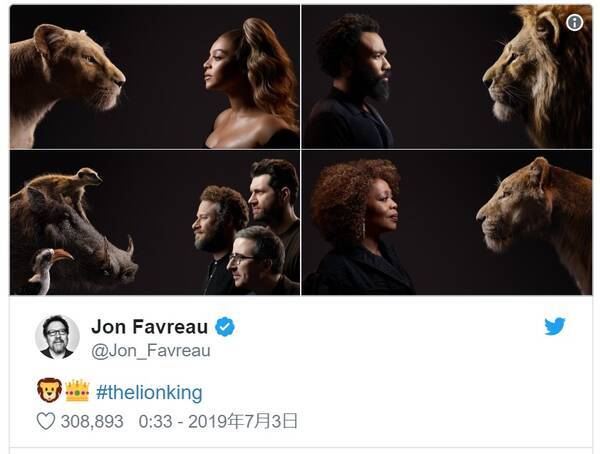Click the crown emoji in the tweet
This screenshot has height=454, width=600.
77,390
